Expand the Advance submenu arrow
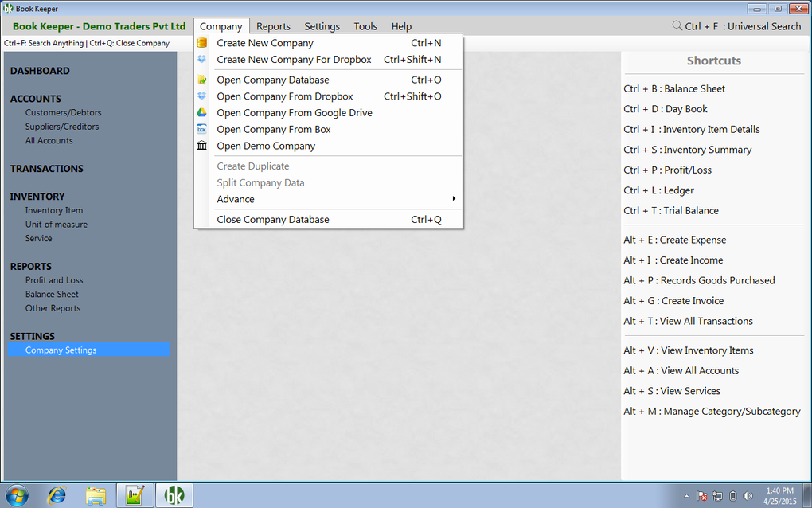812x508 pixels. pos(454,199)
